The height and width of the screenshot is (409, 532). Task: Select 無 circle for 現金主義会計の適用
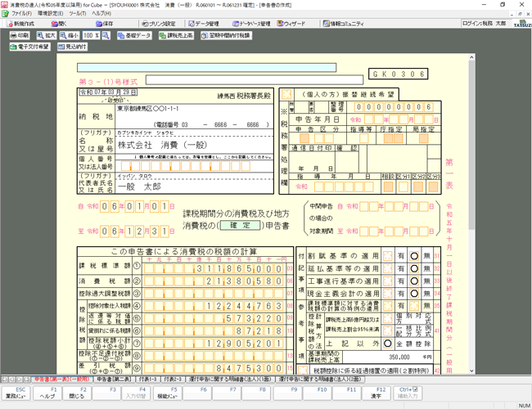point(414,294)
